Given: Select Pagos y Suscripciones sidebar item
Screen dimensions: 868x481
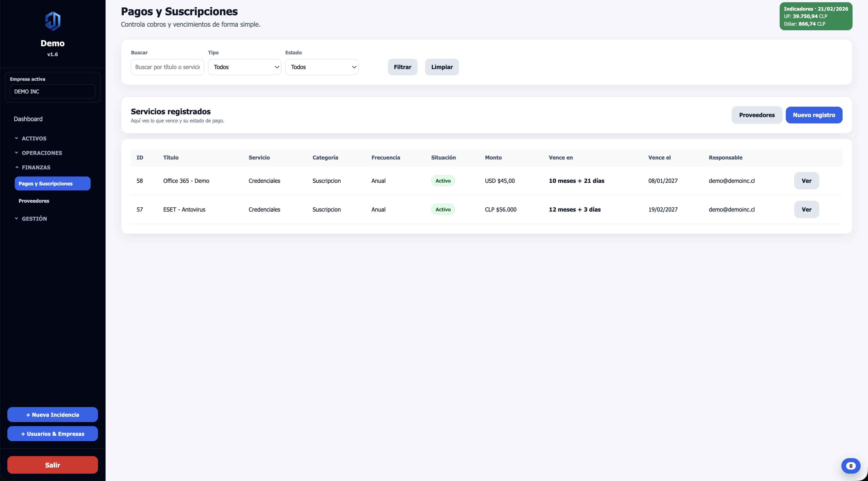Looking at the screenshot, I should pos(52,184).
